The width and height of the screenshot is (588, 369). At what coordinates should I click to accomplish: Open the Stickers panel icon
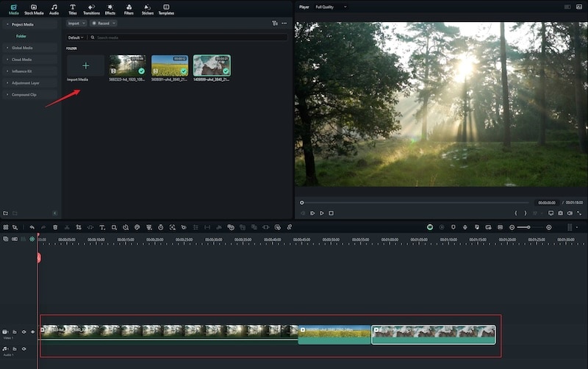(x=148, y=9)
